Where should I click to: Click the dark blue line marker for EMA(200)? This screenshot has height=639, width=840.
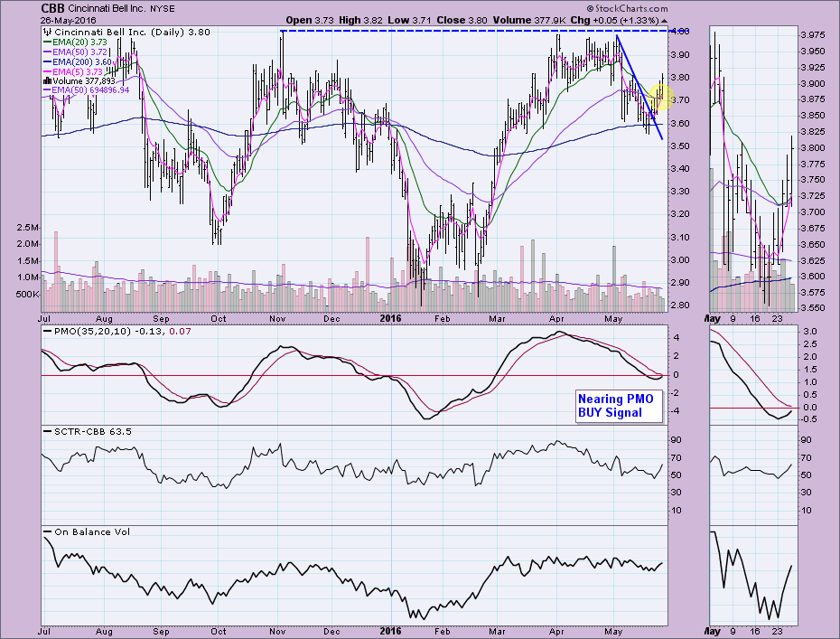48,61
